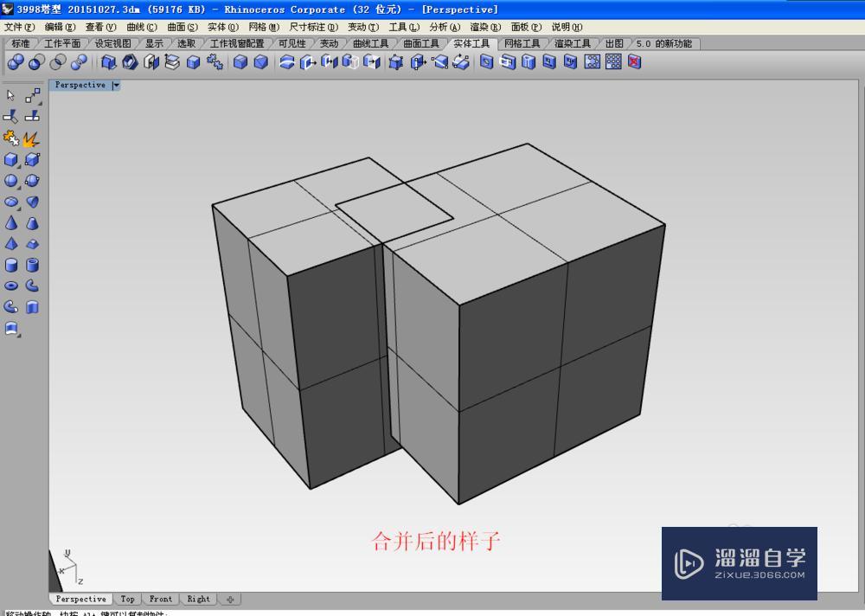Image resolution: width=865 pixels, height=616 pixels.
Task: Select the Tube solid tool
Action: pyautogui.click(x=33, y=265)
